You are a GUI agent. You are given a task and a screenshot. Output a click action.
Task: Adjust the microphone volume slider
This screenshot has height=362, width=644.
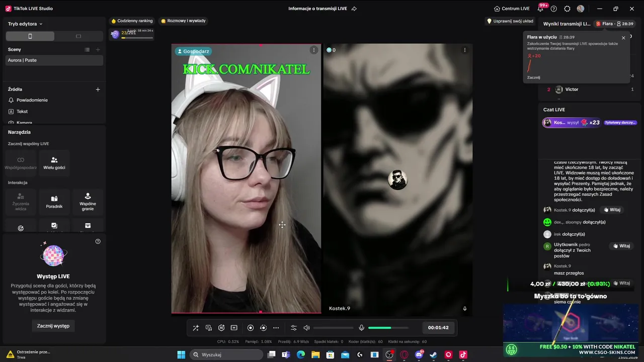[x=388, y=328]
